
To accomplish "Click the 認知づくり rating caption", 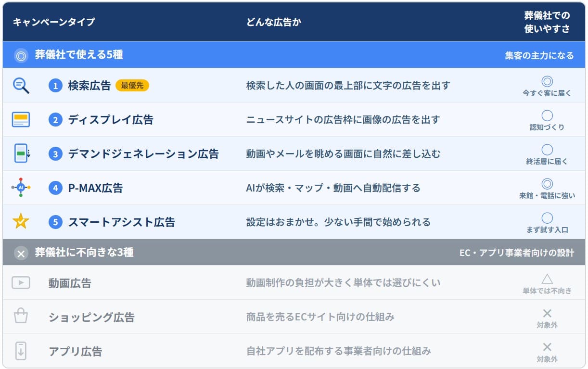I will [547, 127].
